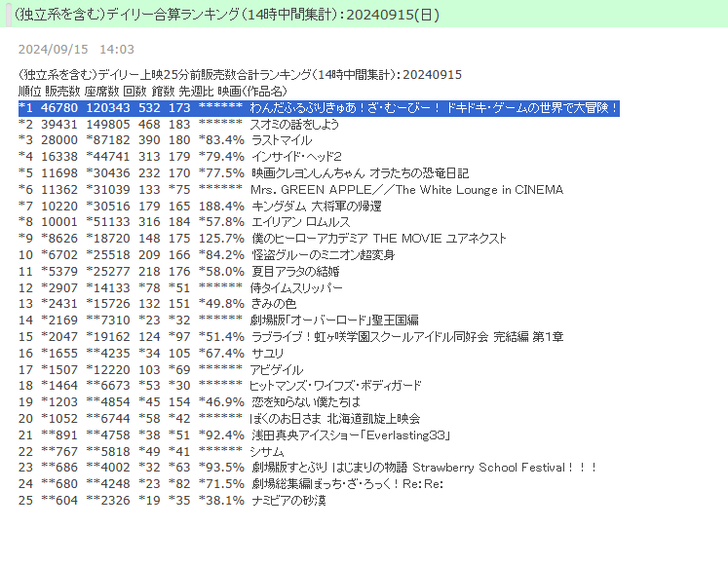The image size is (728, 566).
Task: Select seat count 149805 in rank 2 row
Action: (108, 125)
